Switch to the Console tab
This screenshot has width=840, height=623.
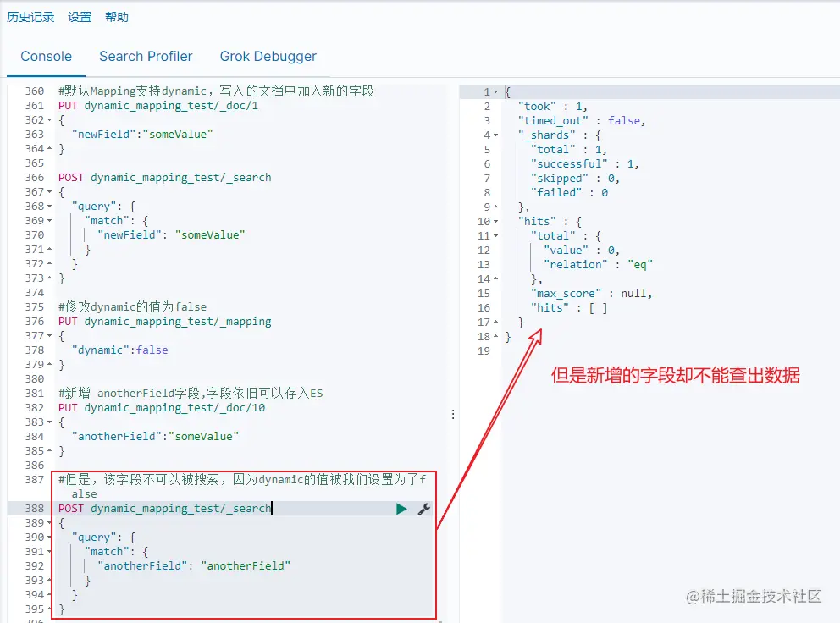pyautogui.click(x=46, y=56)
